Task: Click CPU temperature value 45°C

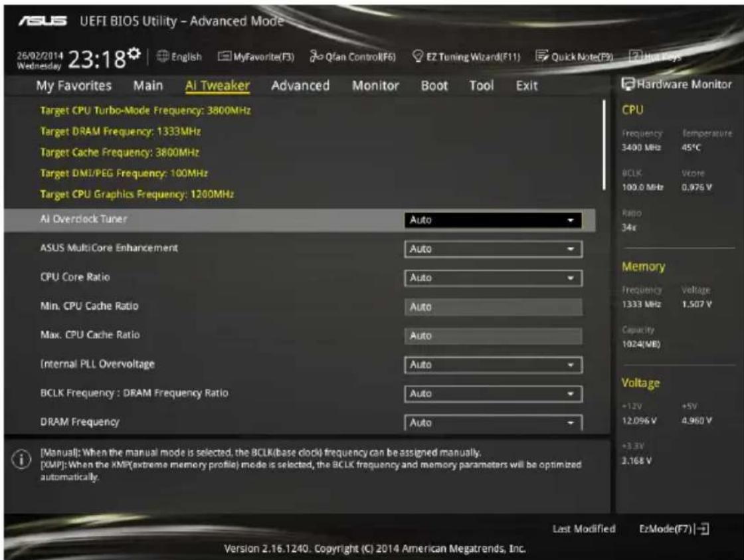Action: pos(691,147)
